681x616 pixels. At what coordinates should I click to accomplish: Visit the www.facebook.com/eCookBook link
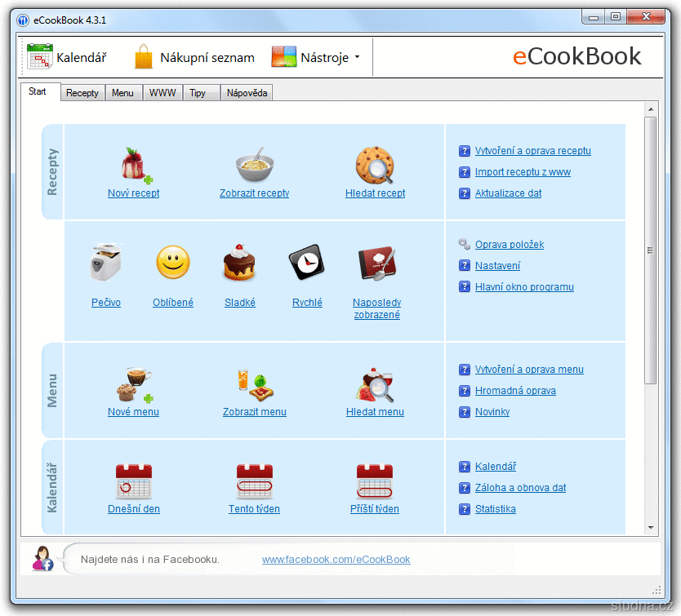click(336, 560)
